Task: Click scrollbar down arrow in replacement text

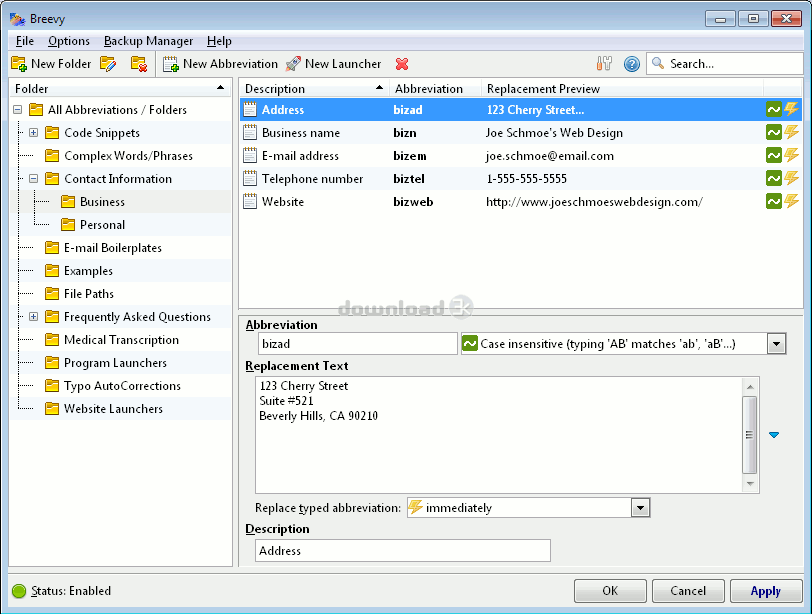Action: coord(750,484)
